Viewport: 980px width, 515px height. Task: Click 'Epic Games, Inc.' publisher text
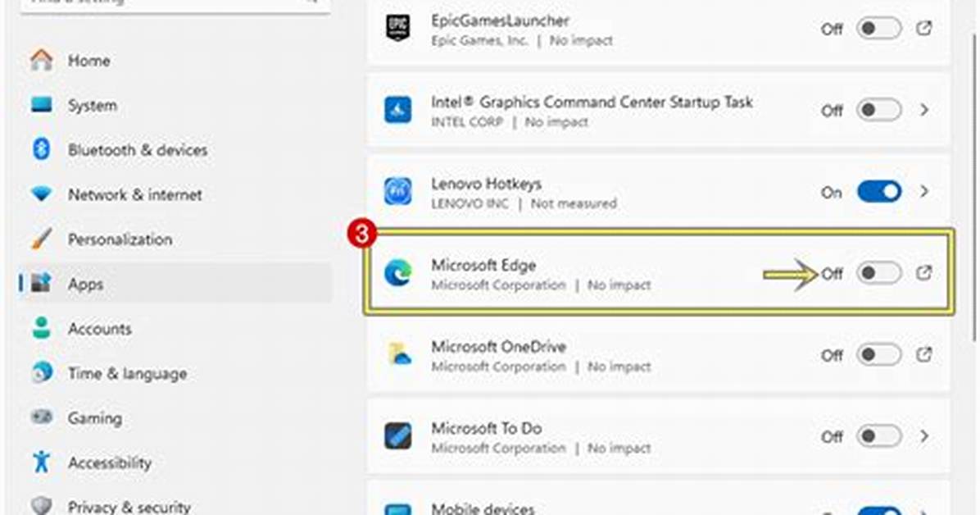(479, 41)
